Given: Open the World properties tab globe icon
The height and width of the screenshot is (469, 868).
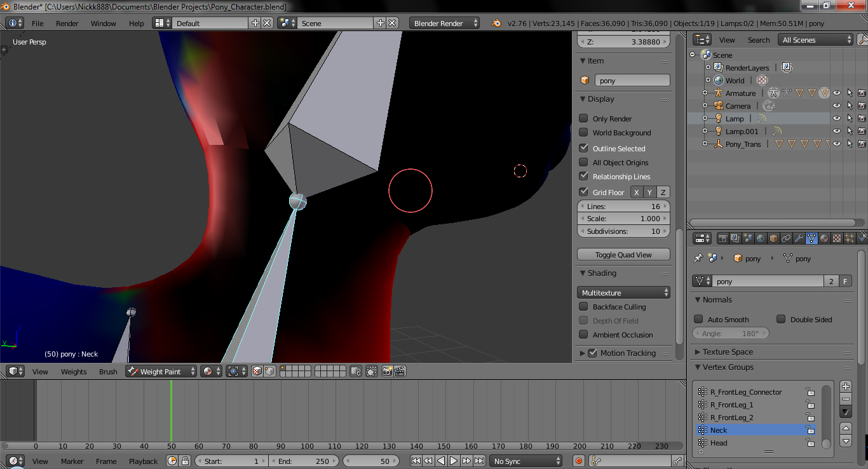Looking at the screenshot, I should 761,238.
